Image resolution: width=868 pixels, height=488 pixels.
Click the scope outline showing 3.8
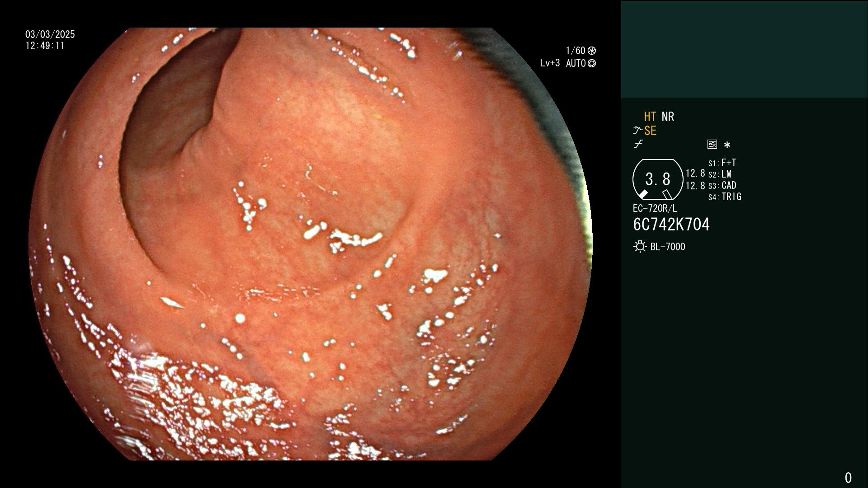click(658, 179)
